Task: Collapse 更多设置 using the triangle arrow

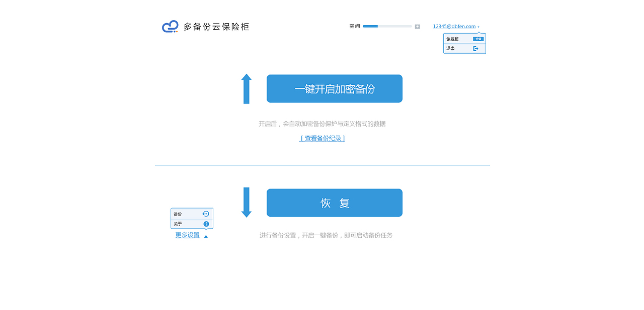Action: click(x=206, y=235)
